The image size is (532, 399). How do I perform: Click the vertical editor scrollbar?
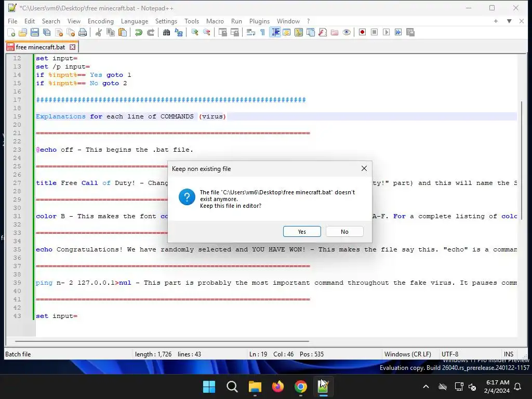[522, 160]
